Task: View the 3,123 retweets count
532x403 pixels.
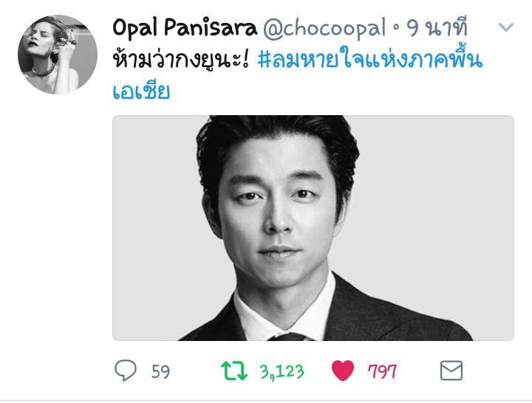Action: tap(282, 371)
